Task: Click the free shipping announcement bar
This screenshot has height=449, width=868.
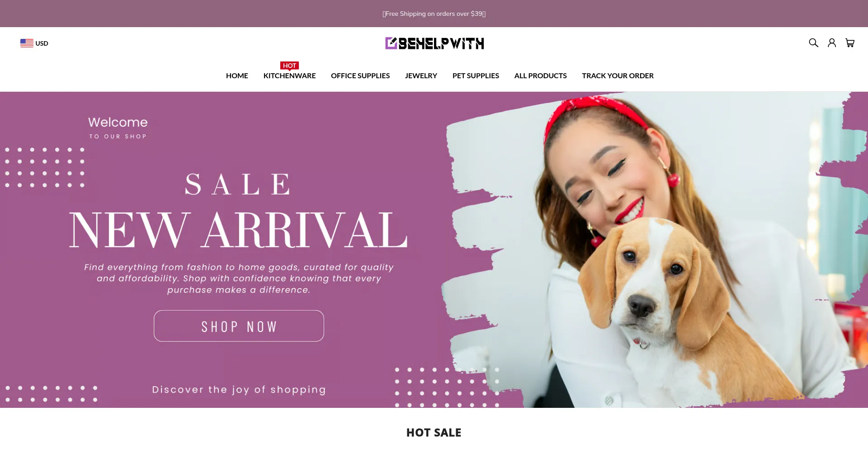Action: click(x=434, y=14)
